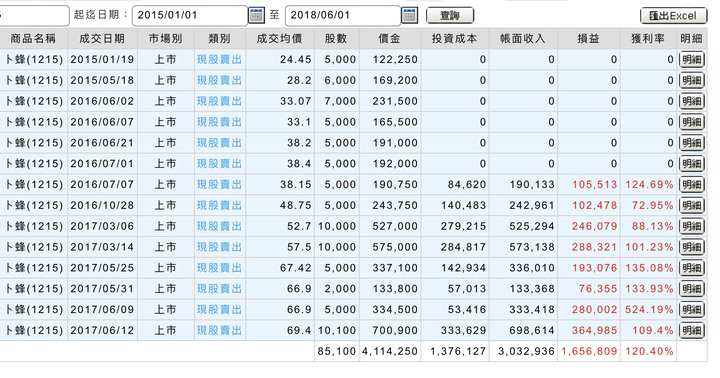The width and height of the screenshot is (720, 378).
Task: Select the profit value 105,513
Action: [x=595, y=185]
